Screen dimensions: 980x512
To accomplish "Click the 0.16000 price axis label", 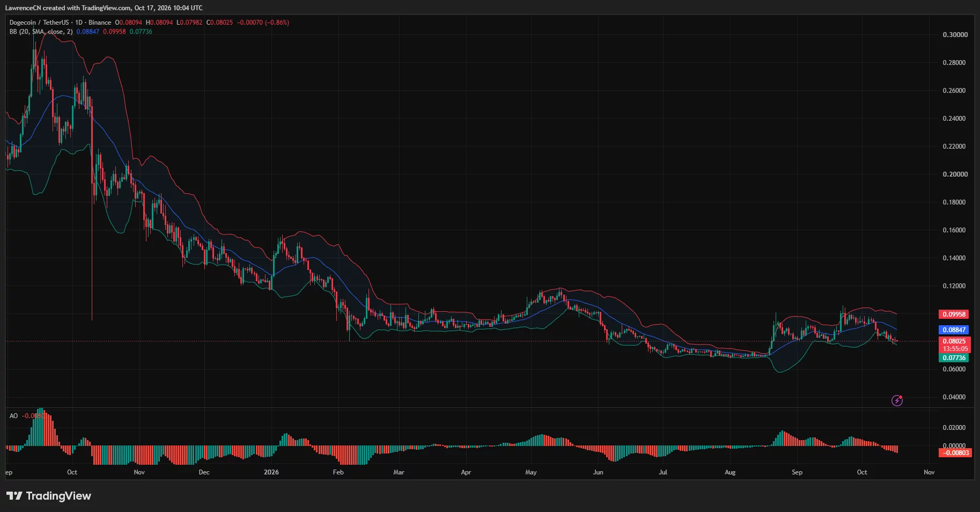I will (955, 230).
